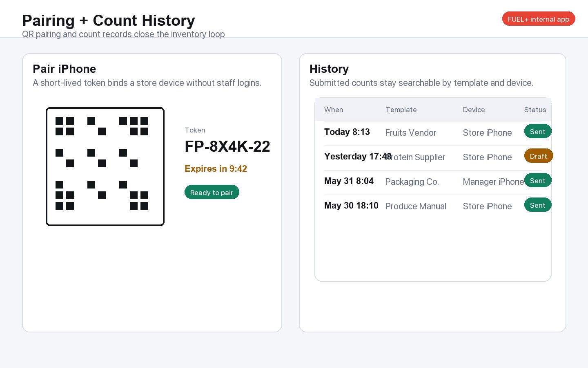The width and height of the screenshot is (588, 368).
Task: Click the Protein Supplier template cell
Action: point(415,157)
